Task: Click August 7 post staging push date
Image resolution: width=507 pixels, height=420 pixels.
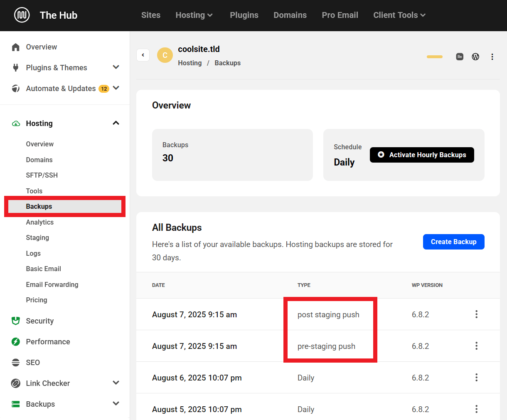Action: click(194, 314)
